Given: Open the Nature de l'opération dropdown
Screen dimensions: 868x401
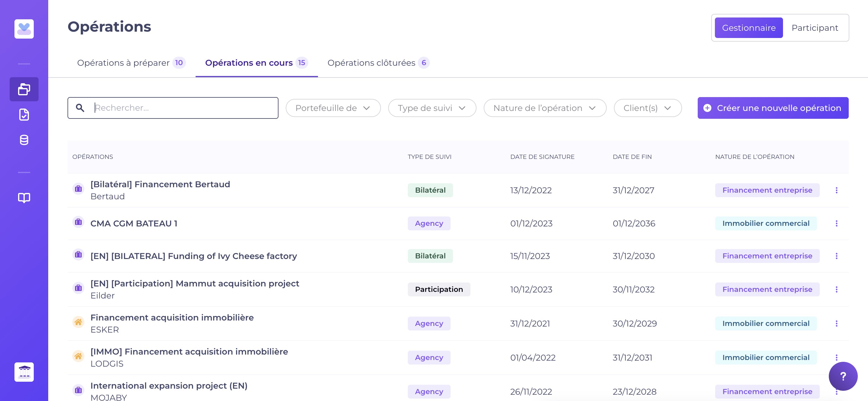Looking at the screenshot, I should click(545, 108).
